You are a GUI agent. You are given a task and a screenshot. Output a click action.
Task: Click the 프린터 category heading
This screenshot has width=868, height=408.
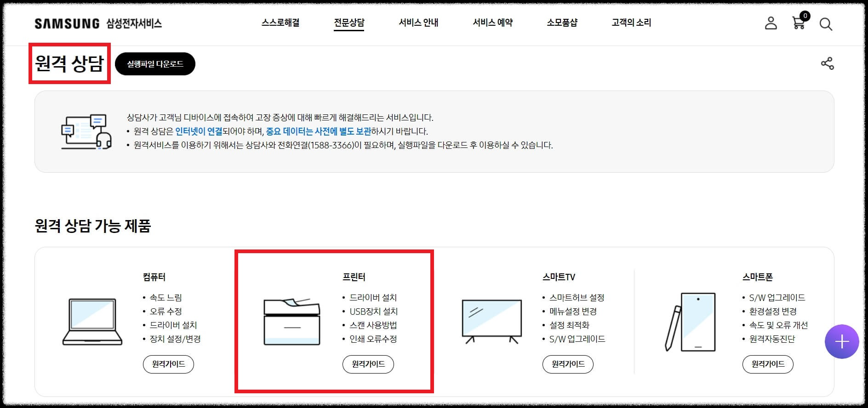pyautogui.click(x=354, y=277)
